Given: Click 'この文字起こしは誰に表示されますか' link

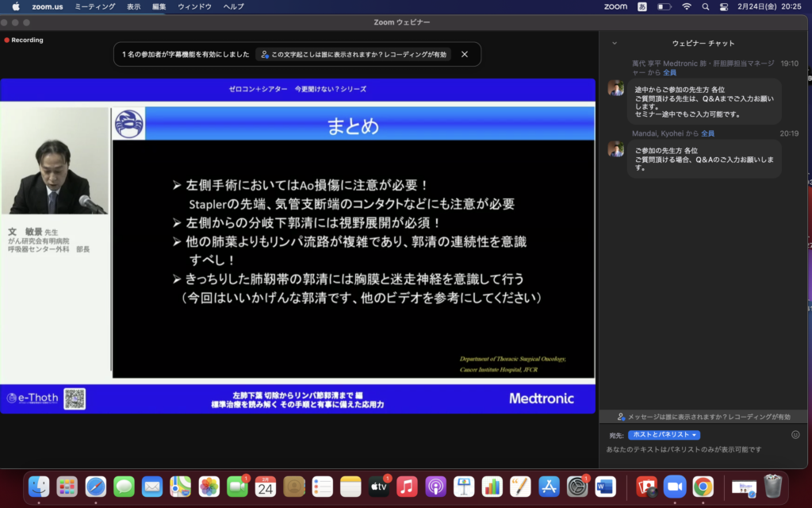Looking at the screenshot, I should click(354, 54).
